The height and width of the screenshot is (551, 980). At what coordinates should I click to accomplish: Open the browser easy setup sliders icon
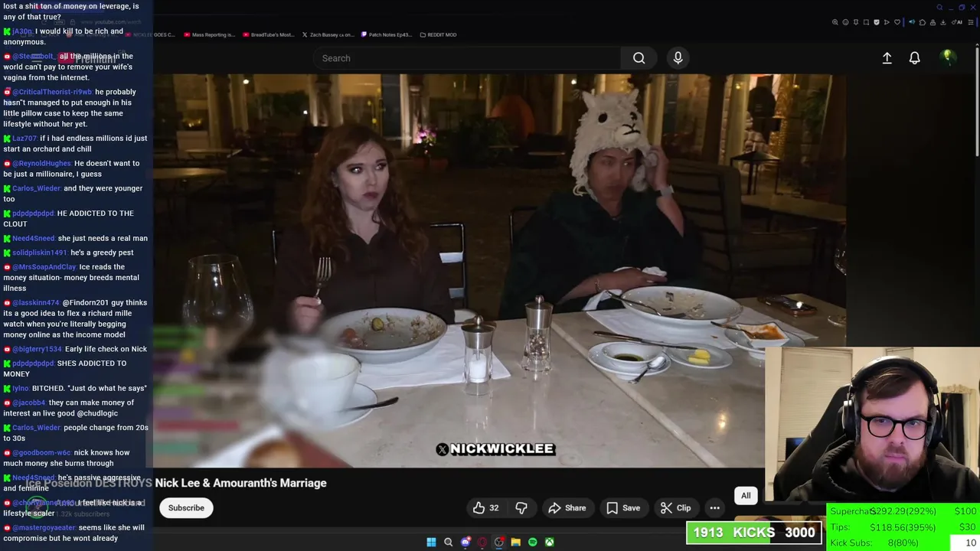click(971, 22)
